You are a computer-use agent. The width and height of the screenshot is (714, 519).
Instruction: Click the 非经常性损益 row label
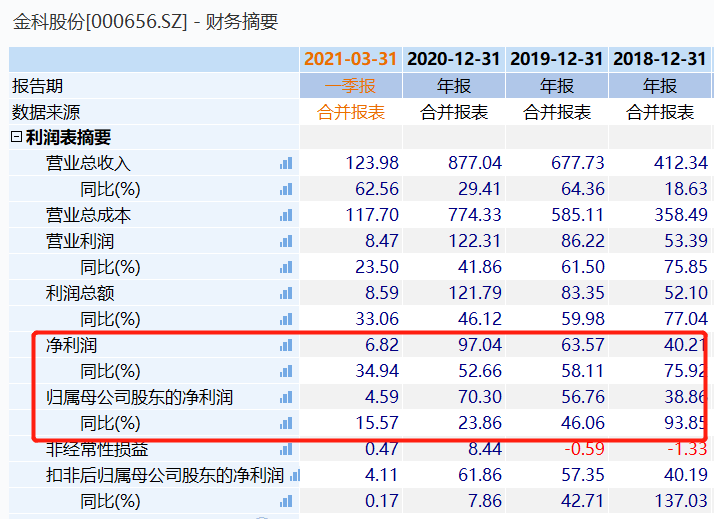pyautogui.click(x=97, y=449)
